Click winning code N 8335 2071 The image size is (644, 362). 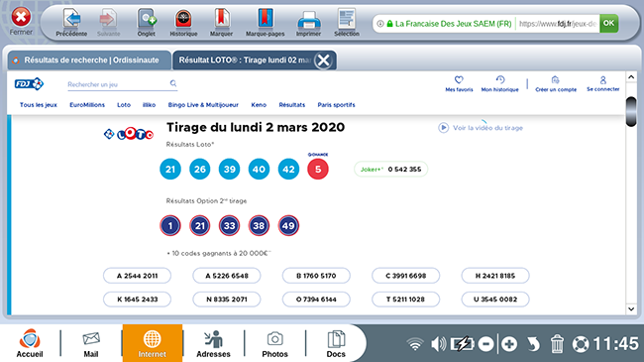tap(227, 300)
